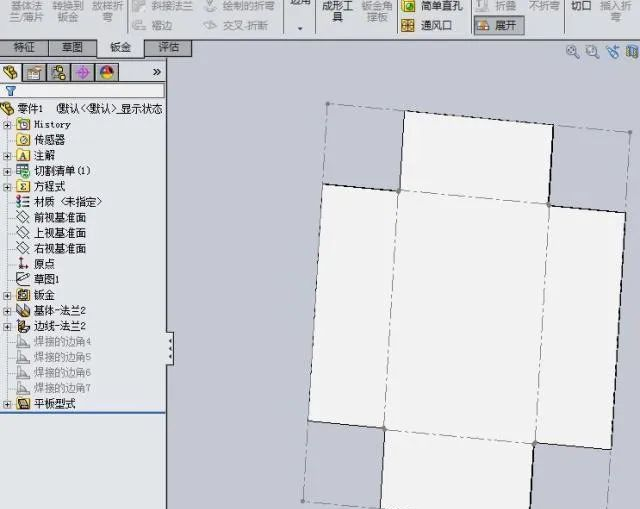This screenshot has width=640, height=509.
Task: Select suppressed 焊接的边角5 feature
Action: coord(62,357)
